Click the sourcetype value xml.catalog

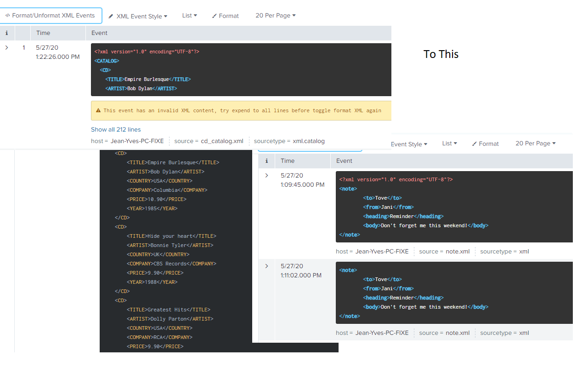click(x=309, y=141)
